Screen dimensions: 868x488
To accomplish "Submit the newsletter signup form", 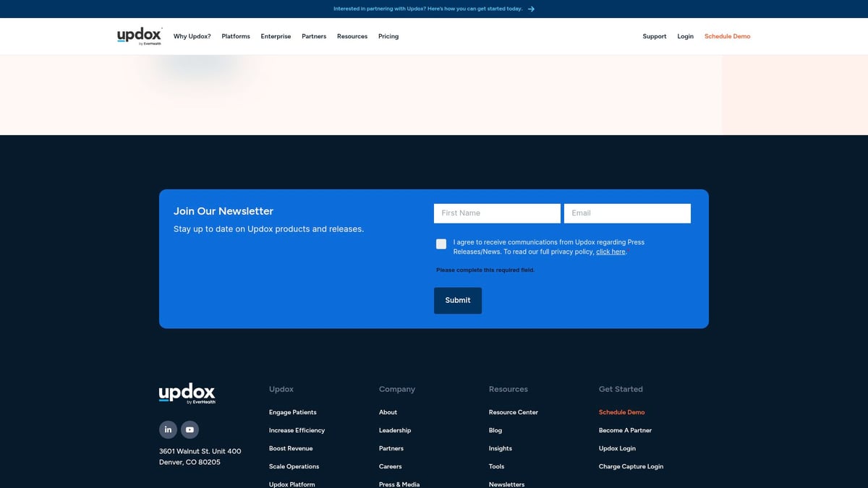I will coord(457,300).
